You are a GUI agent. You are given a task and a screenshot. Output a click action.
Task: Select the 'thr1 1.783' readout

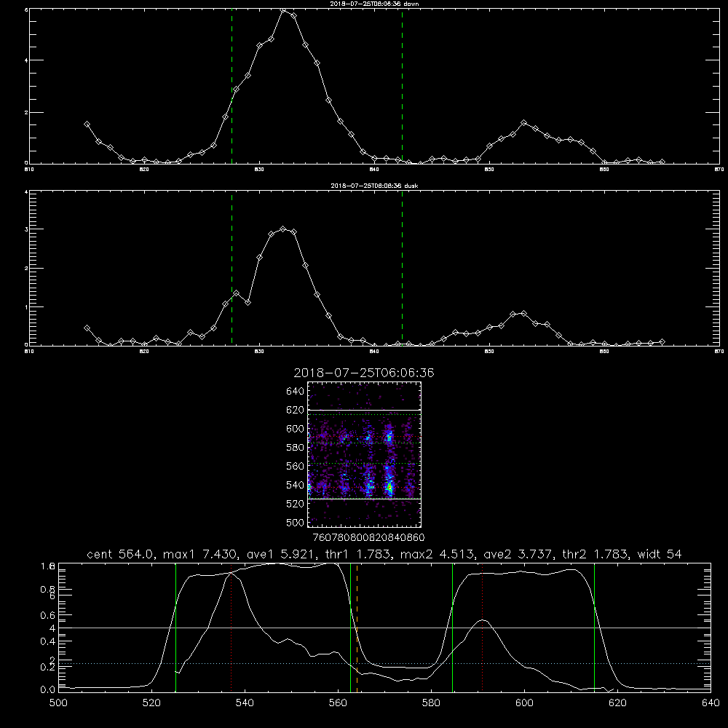[x=360, y=554]
